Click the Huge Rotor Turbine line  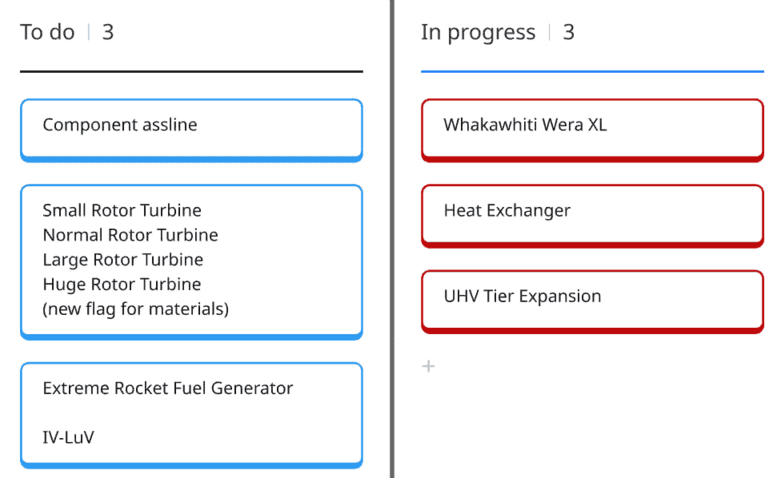point(122,284)
